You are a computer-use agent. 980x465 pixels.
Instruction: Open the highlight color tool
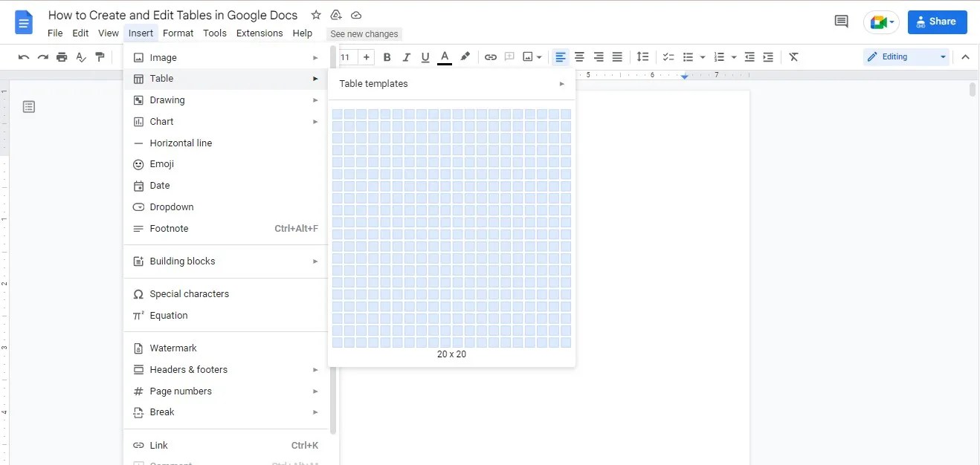[465, 56]
